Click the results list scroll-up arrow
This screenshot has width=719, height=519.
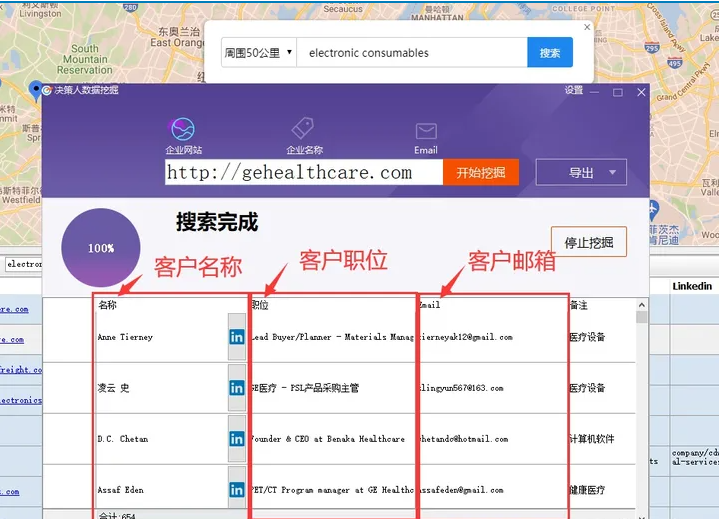tap(642, 305)
